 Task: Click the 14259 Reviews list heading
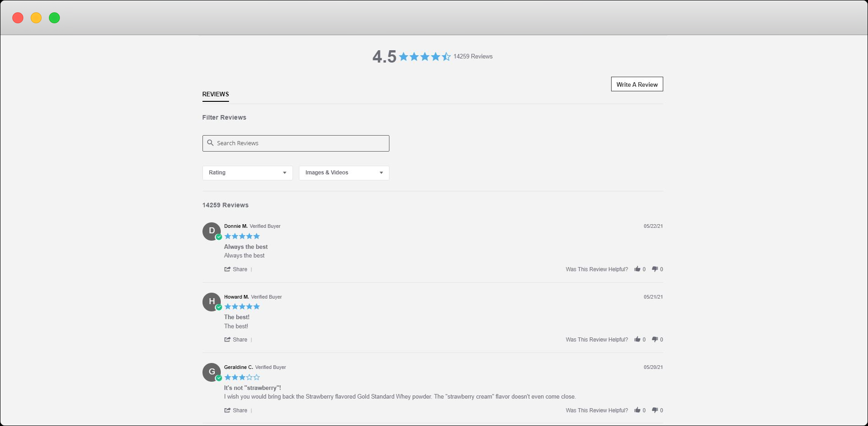pos(225,205)
